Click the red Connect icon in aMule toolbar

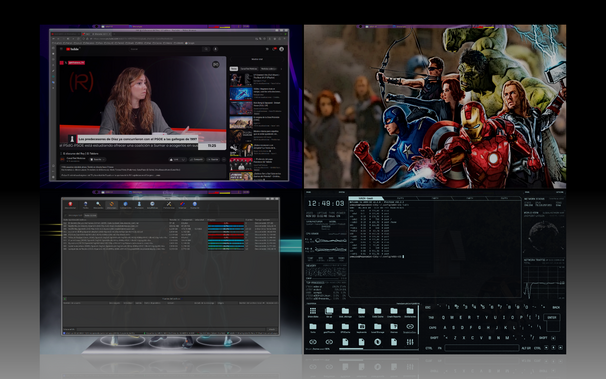[70, 204]
